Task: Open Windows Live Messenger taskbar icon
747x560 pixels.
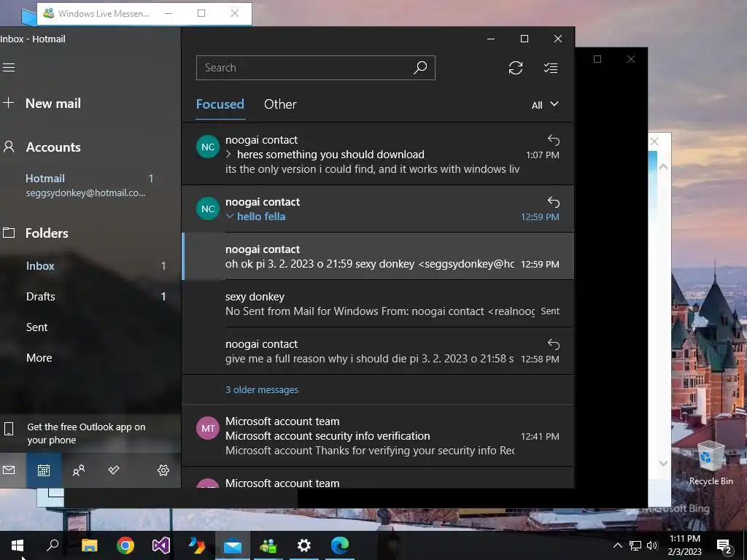Action: point(268,545)
